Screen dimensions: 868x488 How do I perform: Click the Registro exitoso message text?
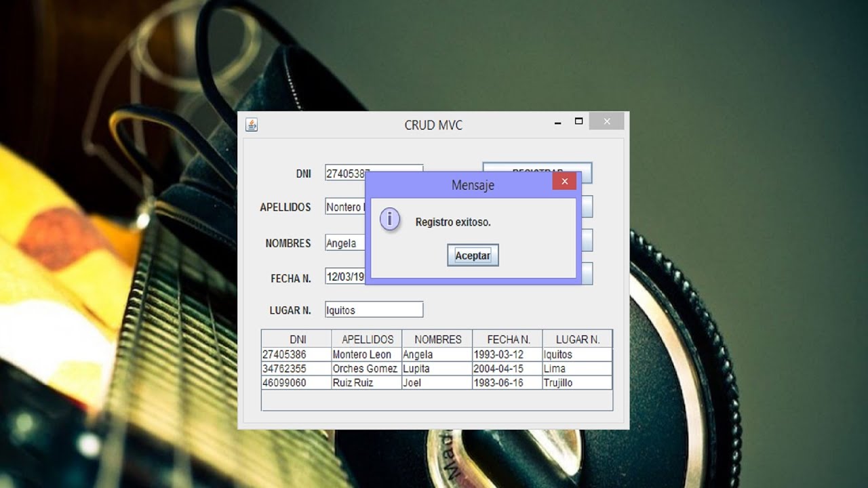click(x=453, y=222)
